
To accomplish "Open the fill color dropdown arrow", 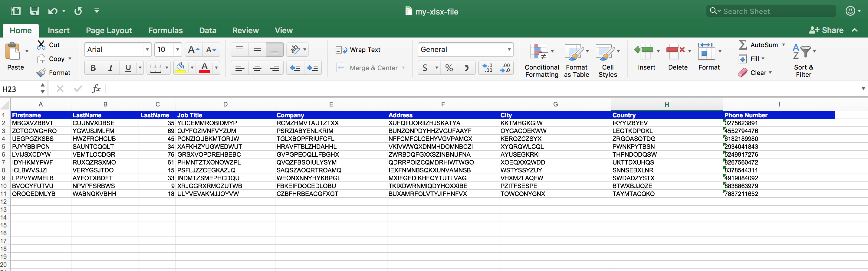I will tap(192, 68).
